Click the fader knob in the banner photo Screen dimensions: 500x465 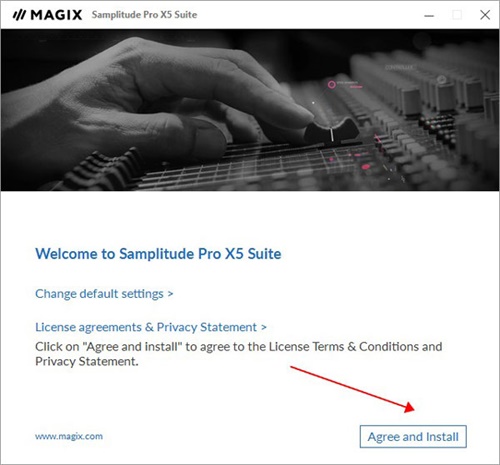click(x=332, y=131)
